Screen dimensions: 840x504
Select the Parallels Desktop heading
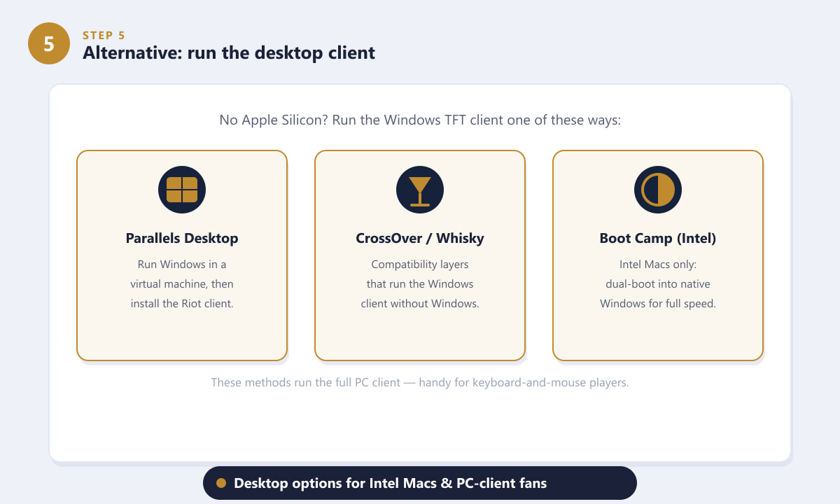pos(182,238)
